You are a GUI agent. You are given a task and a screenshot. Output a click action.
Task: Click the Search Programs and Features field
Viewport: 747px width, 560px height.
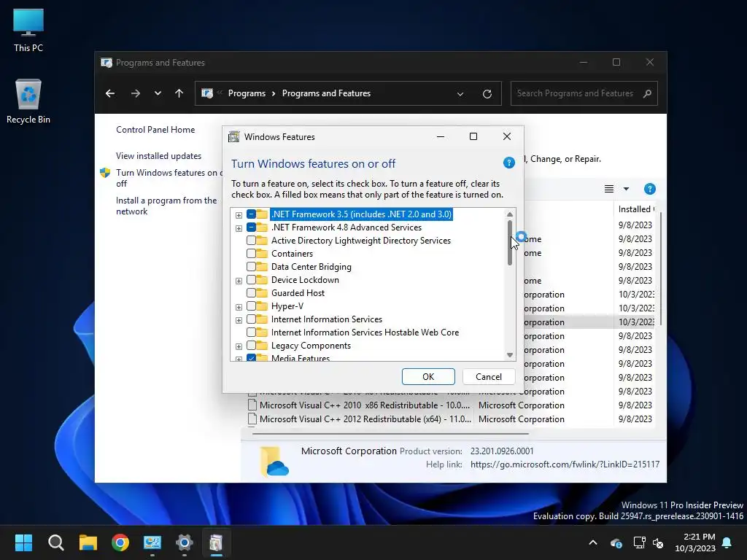[x=584, y=93]
